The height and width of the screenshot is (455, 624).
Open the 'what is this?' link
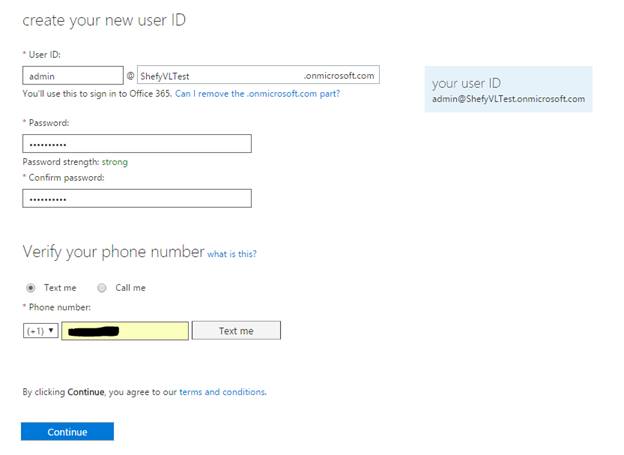point(232,254)
